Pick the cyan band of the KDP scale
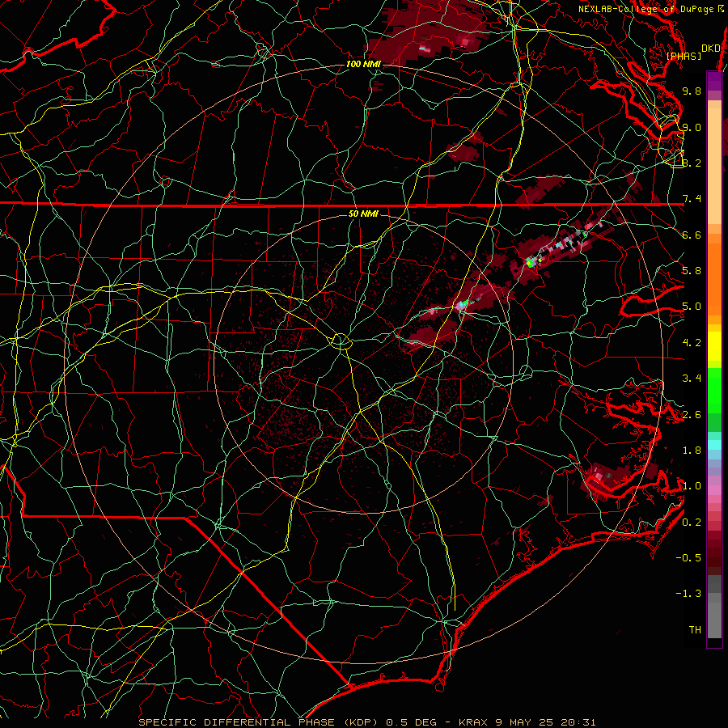This screenshot has width=728, height=728. click(x=714, y=445)
